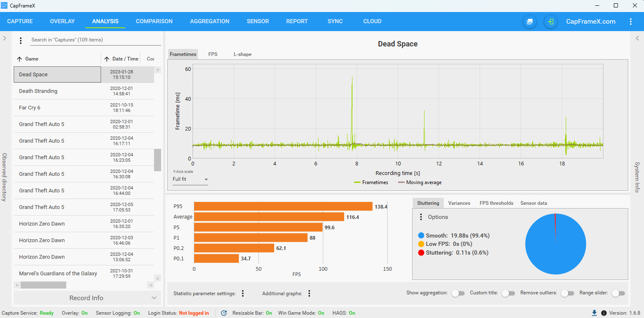Open the AGGREGATION tab
644x318 pixels.
(210, 22)
